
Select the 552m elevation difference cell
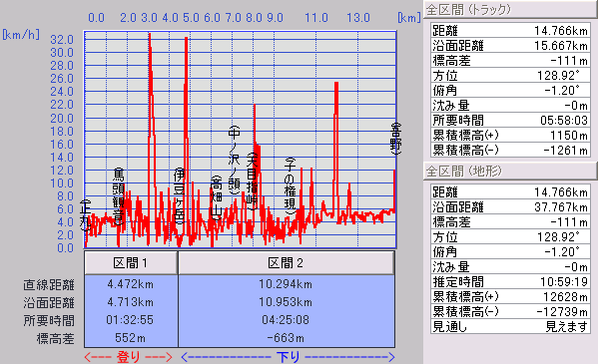click(130, 338)
